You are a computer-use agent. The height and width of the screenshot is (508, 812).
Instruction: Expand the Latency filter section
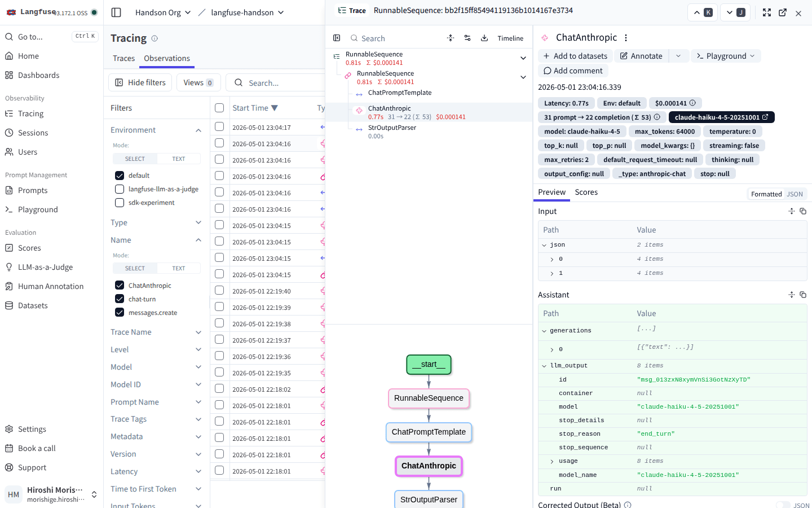coord(198,471)
